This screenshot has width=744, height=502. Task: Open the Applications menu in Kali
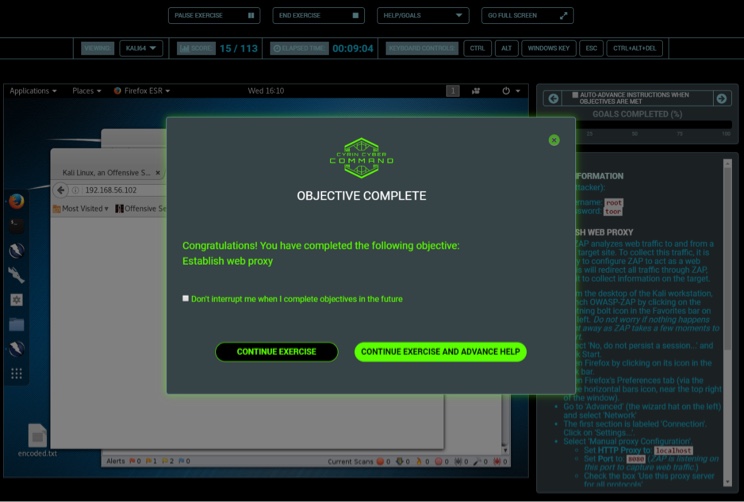click(33, 91)
